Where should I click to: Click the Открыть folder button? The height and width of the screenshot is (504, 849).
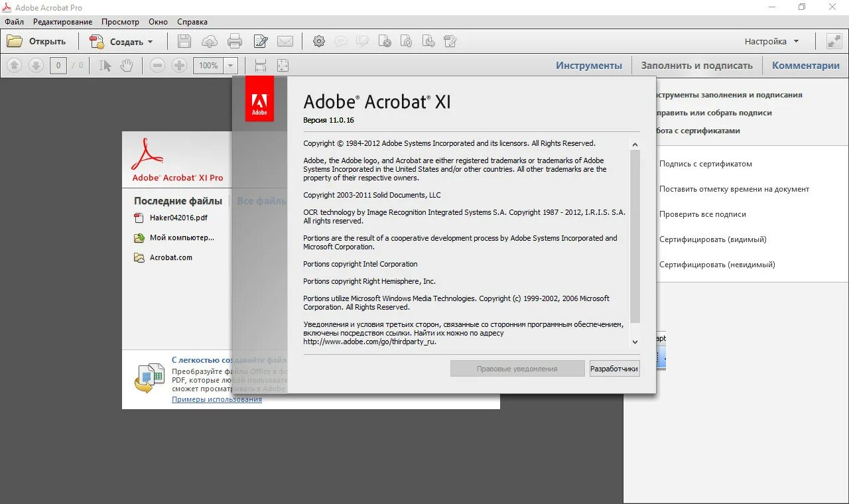(x=36, y=41)
